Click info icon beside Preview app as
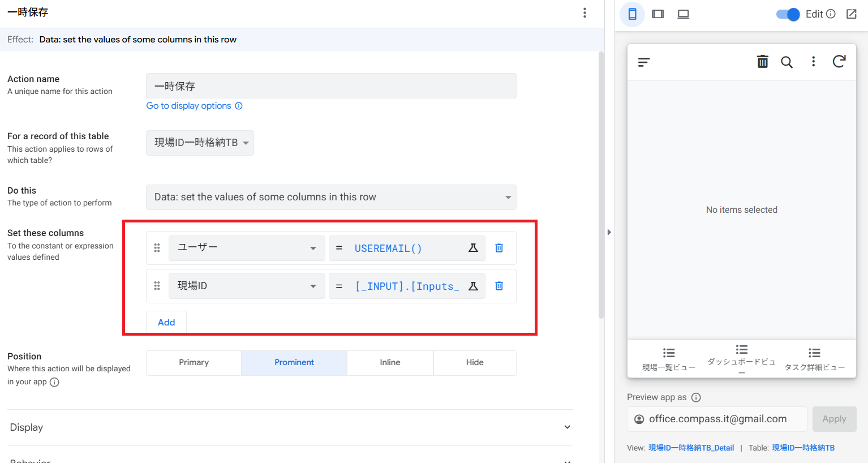Screen dimensions: 868x463 (x=696, y=397)
